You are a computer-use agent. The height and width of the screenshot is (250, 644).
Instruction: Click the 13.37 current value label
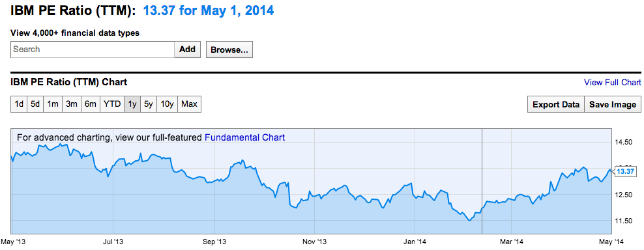626,172
